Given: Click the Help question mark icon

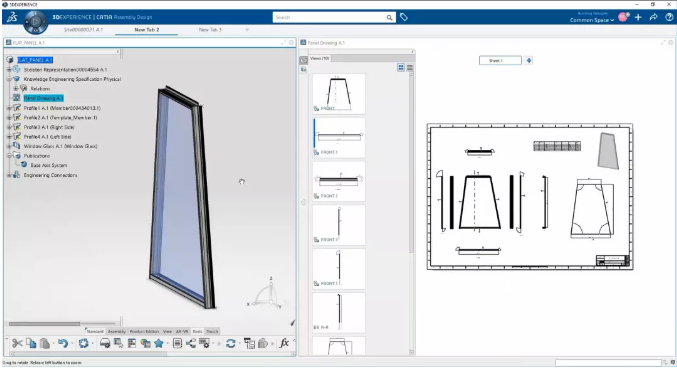Looking at the screenshot, I should click(669, 17).
